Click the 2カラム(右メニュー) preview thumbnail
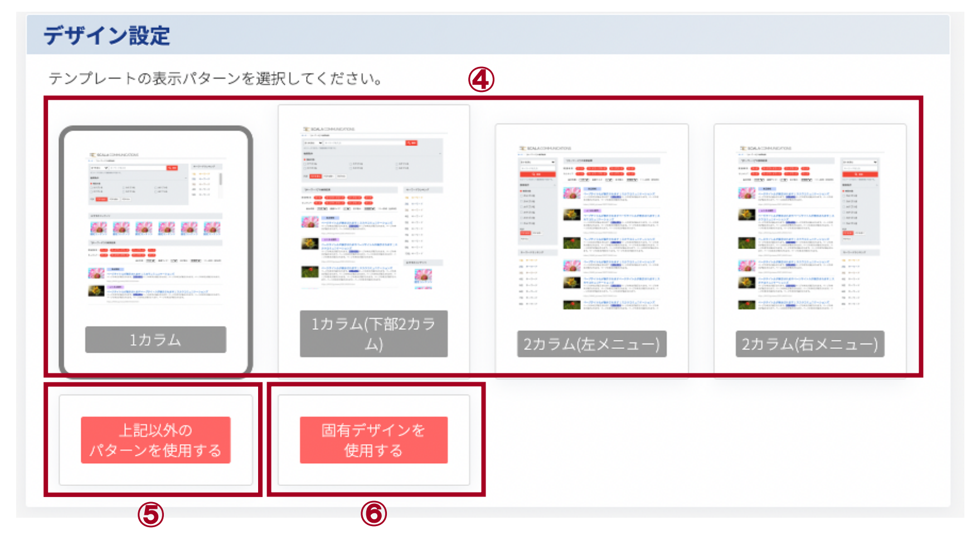The width and height of the screenshot is (980, 545). 809,228
